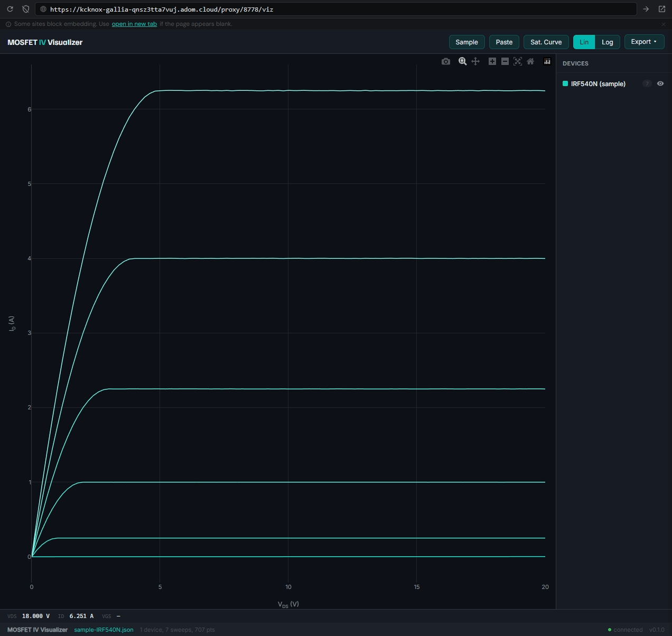Toggle visibility of IRF540N (sample) device
The height and width of the screenshot is (636, 672).
660,83
